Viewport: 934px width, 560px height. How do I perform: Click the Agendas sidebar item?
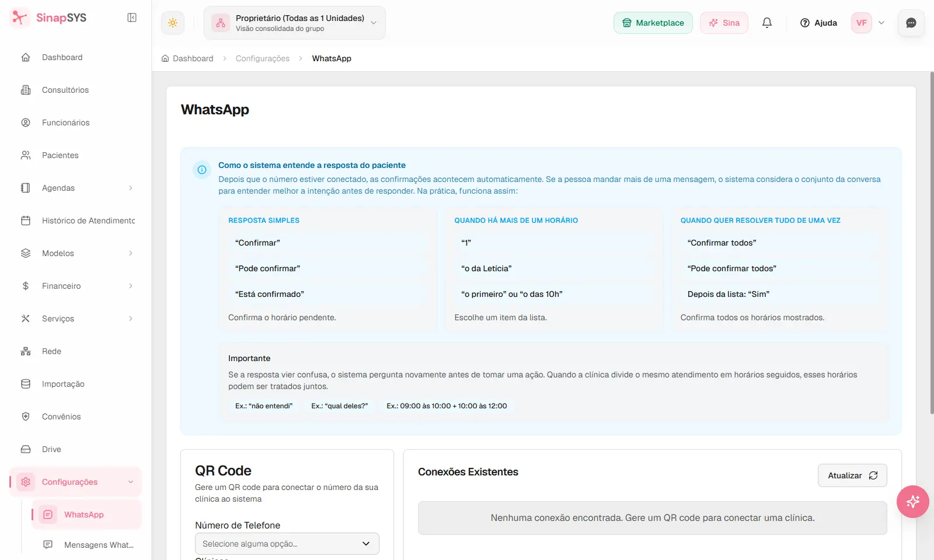pos(76,188)
